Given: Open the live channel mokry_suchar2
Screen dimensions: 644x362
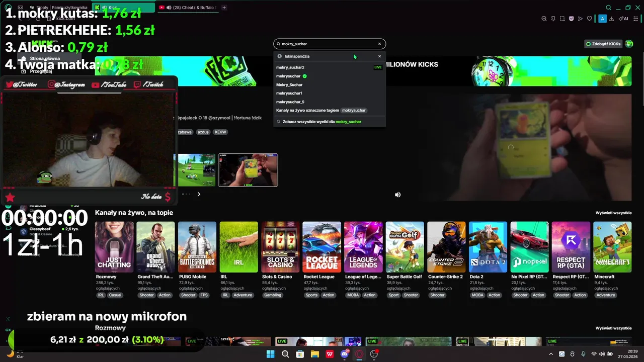Looking at the screenshot, I should [x=329, y=67].
